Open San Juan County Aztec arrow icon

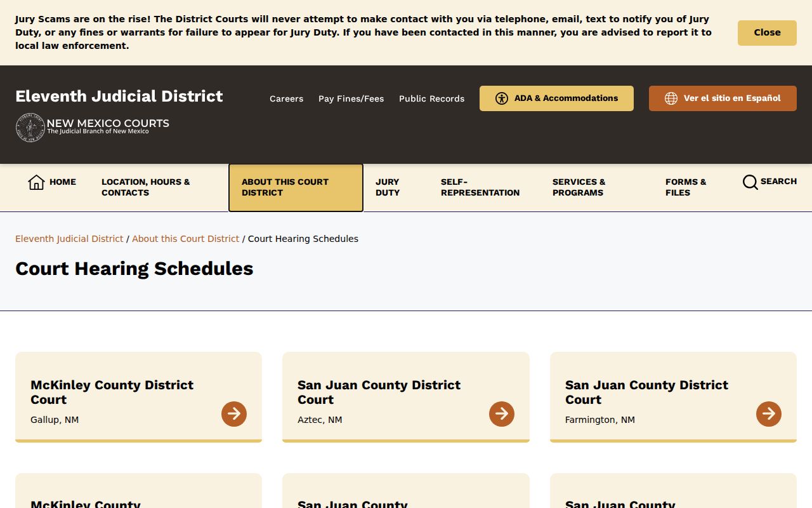[502, 414]
